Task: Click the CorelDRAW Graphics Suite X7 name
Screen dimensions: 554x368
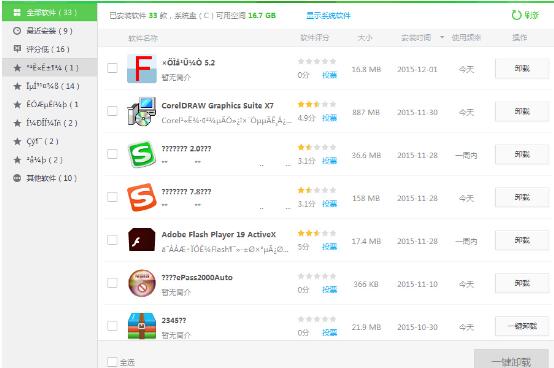Action: coord(217,105)
